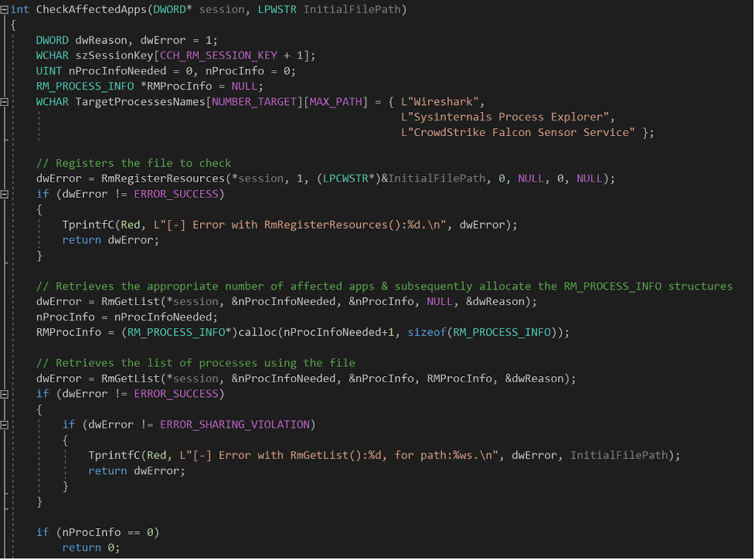Collapse the TargetProcessesNames array initializer

pyautogui.click(x=5, y=102)
